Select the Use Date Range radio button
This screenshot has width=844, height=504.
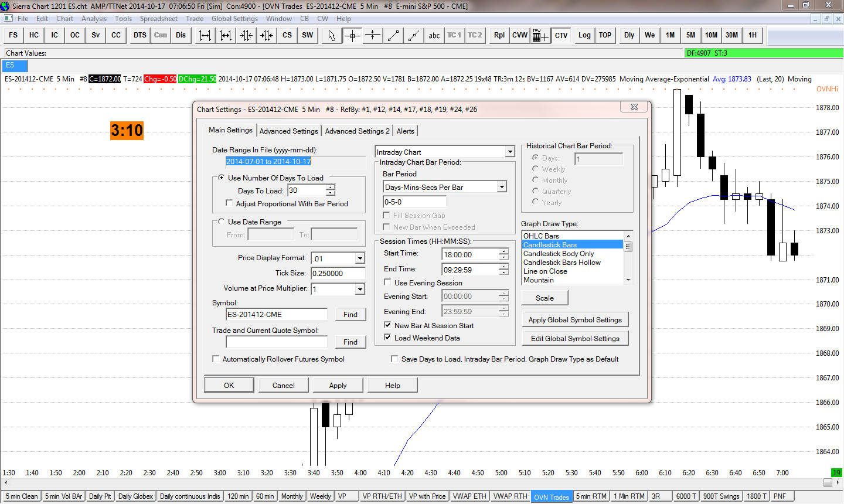pos(221,222)
